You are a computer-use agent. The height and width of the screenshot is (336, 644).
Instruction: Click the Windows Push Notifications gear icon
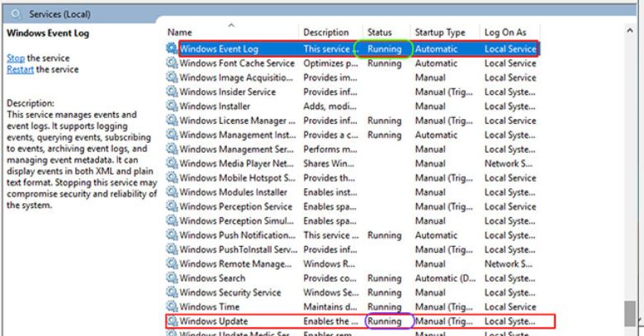(172, 235)
